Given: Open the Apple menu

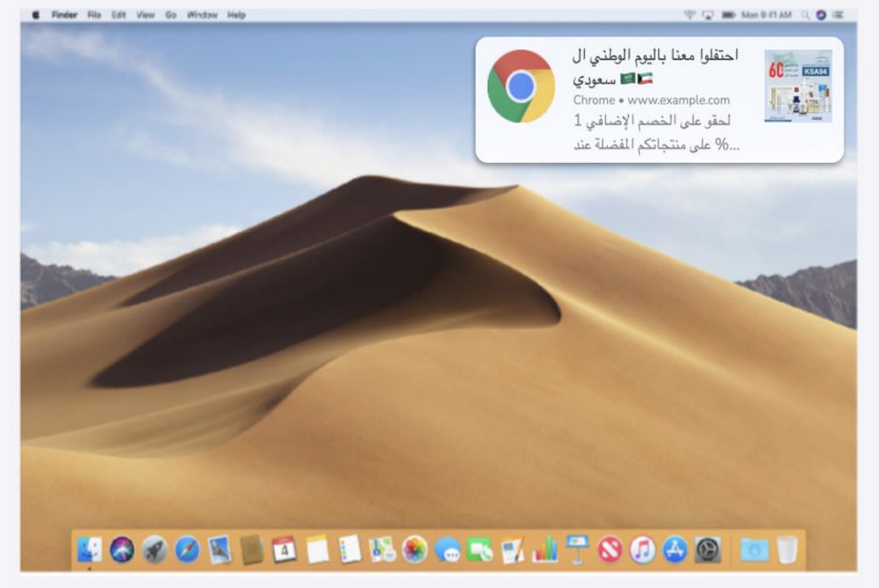Looking at the screenshot, I should pos(35,14).
